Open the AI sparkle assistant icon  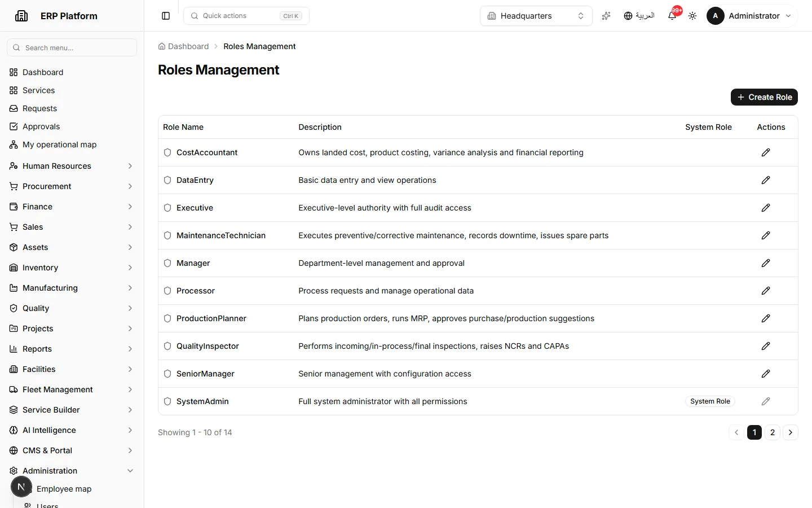click(606, 16)
